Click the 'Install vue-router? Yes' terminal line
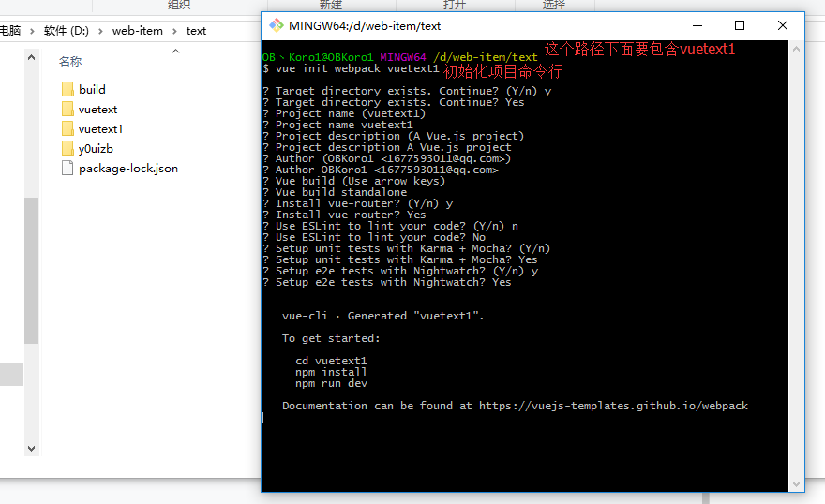The width and height of the screenshot is (825, 504). point(344,215)
